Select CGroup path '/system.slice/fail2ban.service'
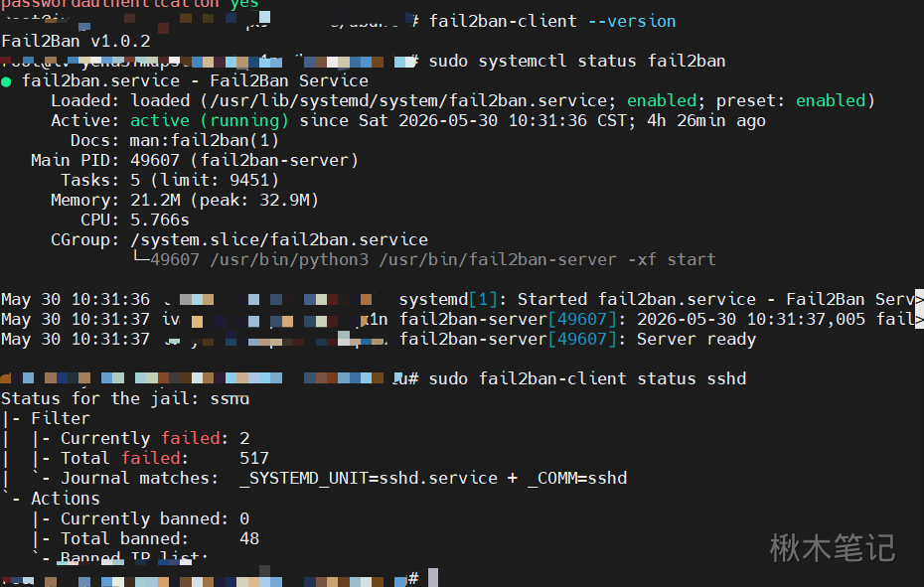Viewport: 924px width, 587px height. tap(279, 240)
